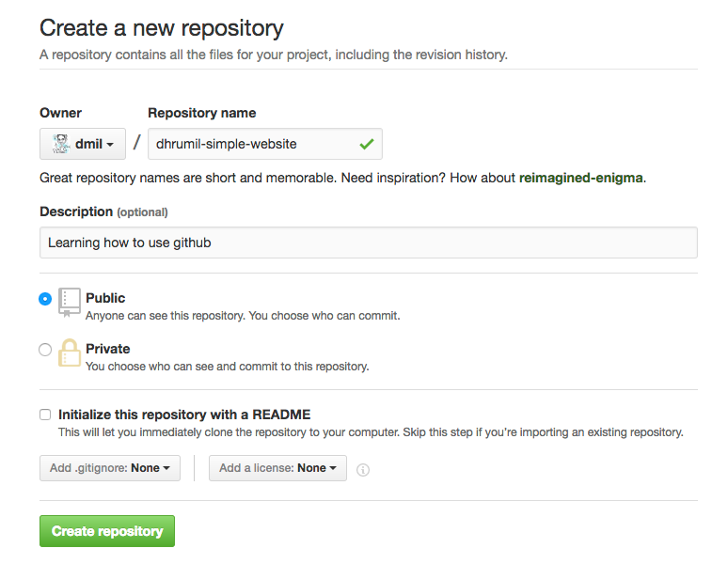The width and height of the screenshot is (728, 564).
Task: Click the private repository lock icon
Action: click(x=70, y=352)
